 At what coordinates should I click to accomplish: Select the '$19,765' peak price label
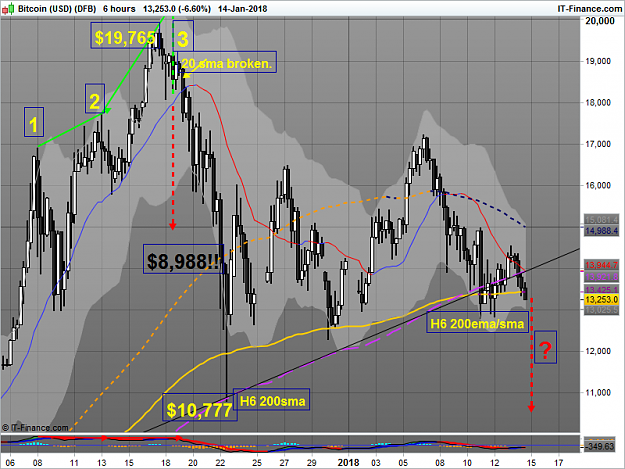(x=125, y=35)
